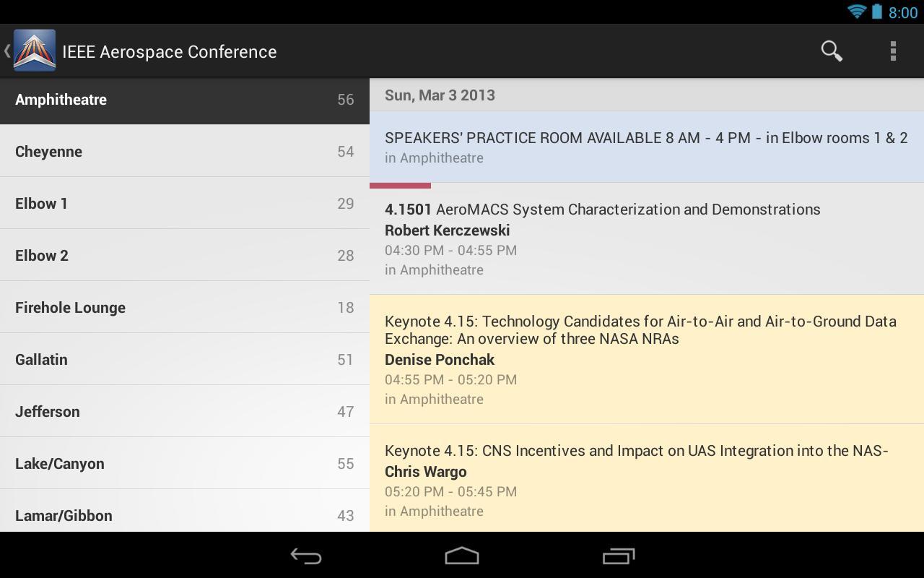Open the search magnifier icon
This screenshot has width=924, height=578.
[x=832, y=51]
